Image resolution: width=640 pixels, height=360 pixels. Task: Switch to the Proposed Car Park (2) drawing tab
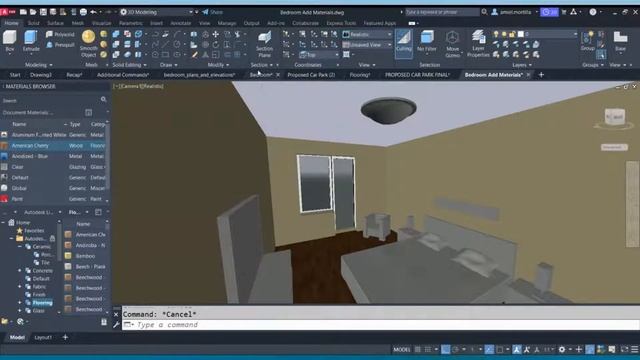[311, 75]
